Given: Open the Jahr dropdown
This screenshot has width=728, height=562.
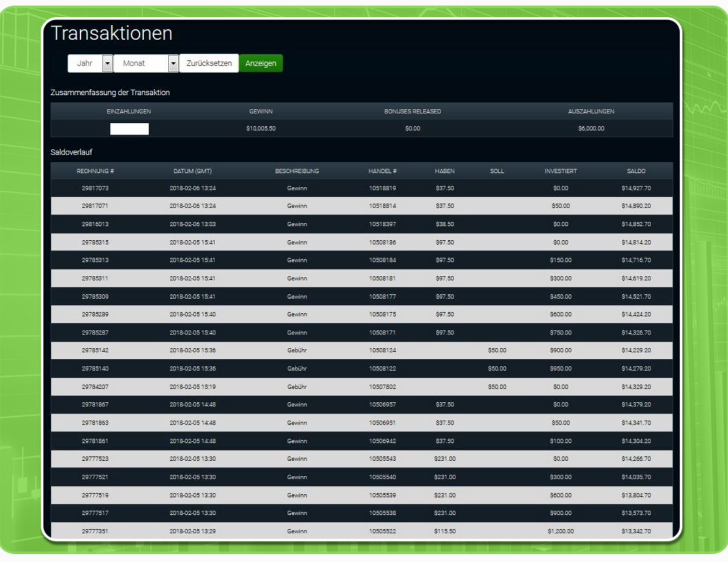Looking at the screenshot, I should (x=90, y=63).
